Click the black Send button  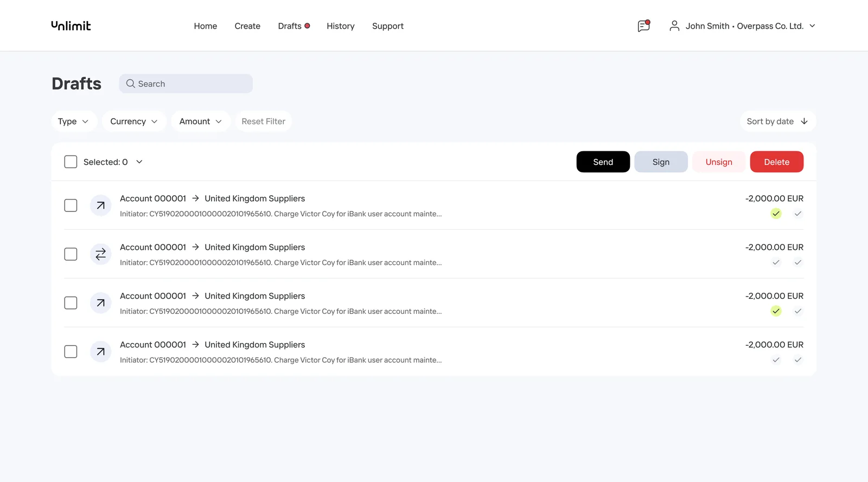pos(603,162)
